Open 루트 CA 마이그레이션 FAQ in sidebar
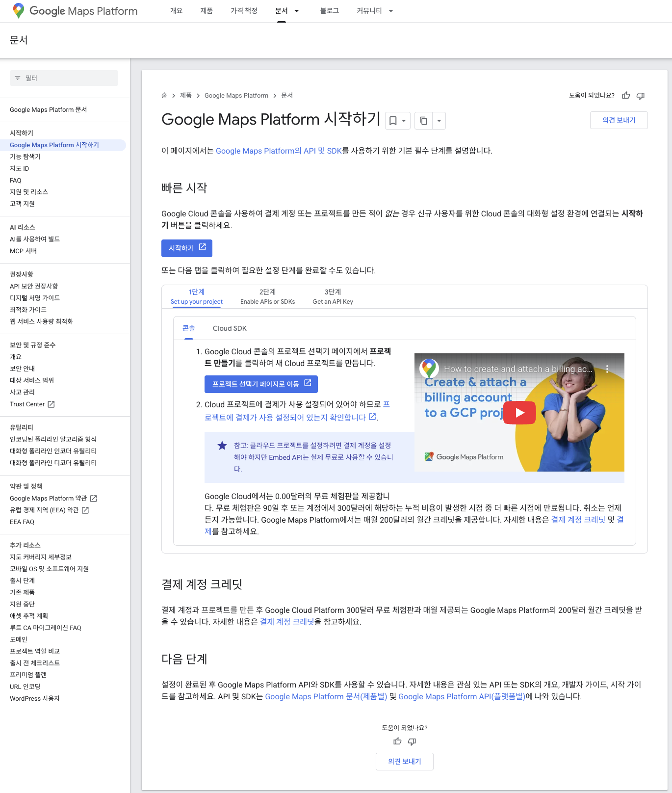Image resolution: width=672 pixels, height=793 pixels. click(46, 628)
